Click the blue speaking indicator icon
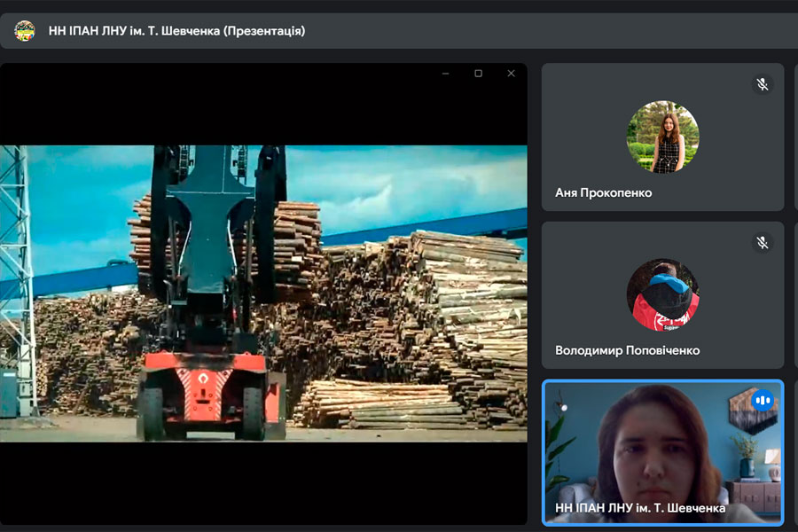798x532 pixels. click(x=762, y=401)
